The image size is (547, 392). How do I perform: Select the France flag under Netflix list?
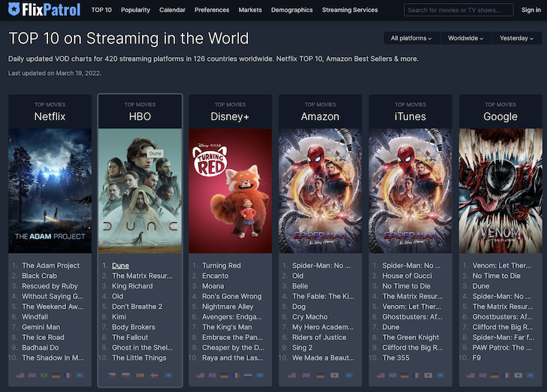click(x=68, y=375)
